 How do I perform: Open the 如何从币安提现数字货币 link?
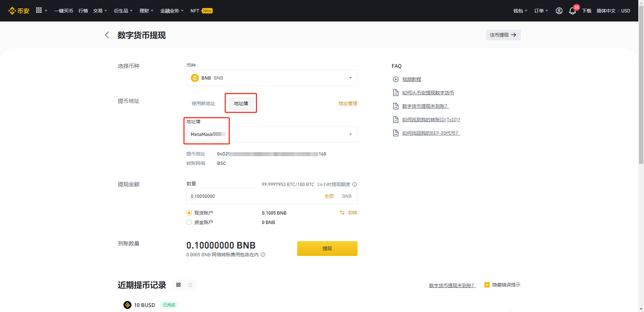pyautogui.click(x=428, y=93)
